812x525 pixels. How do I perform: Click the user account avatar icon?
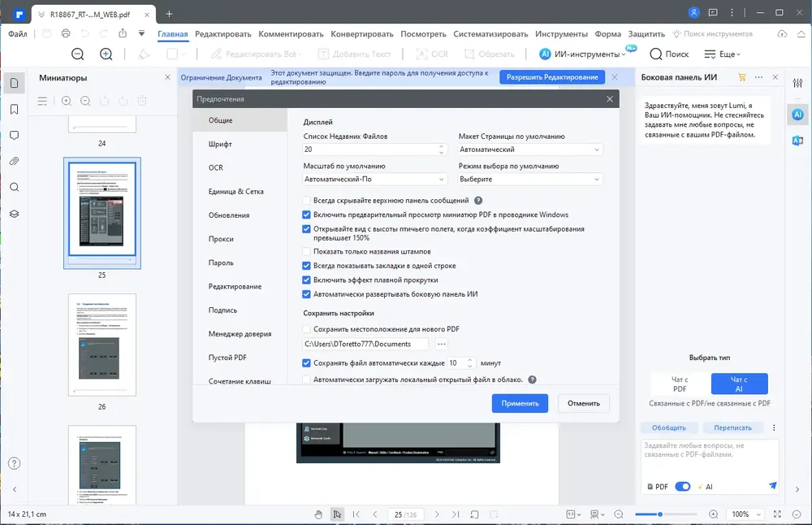pos(693,12)
